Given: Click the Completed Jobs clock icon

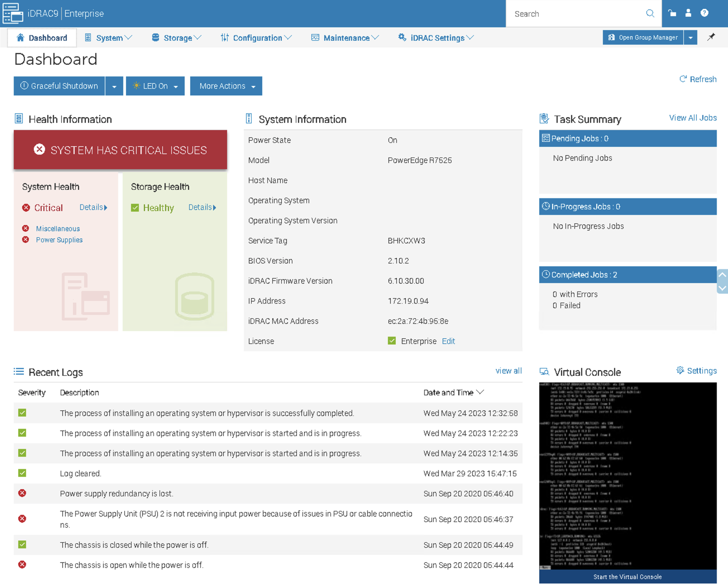Looking at the screenshot, I should click(x=545, y=274).
